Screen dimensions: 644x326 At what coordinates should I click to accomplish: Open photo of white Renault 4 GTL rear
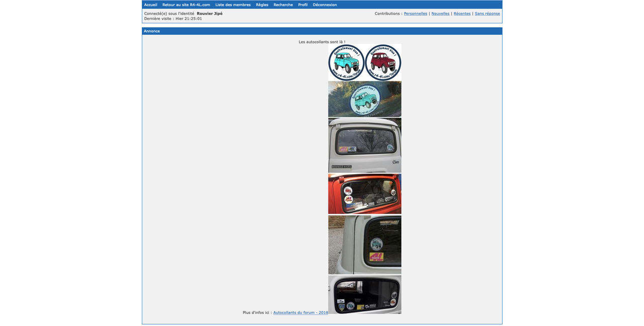pos(365,146)
